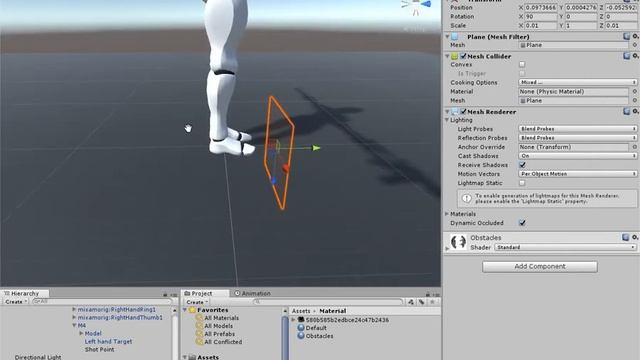Click the Position X input field

coord(541,8)
